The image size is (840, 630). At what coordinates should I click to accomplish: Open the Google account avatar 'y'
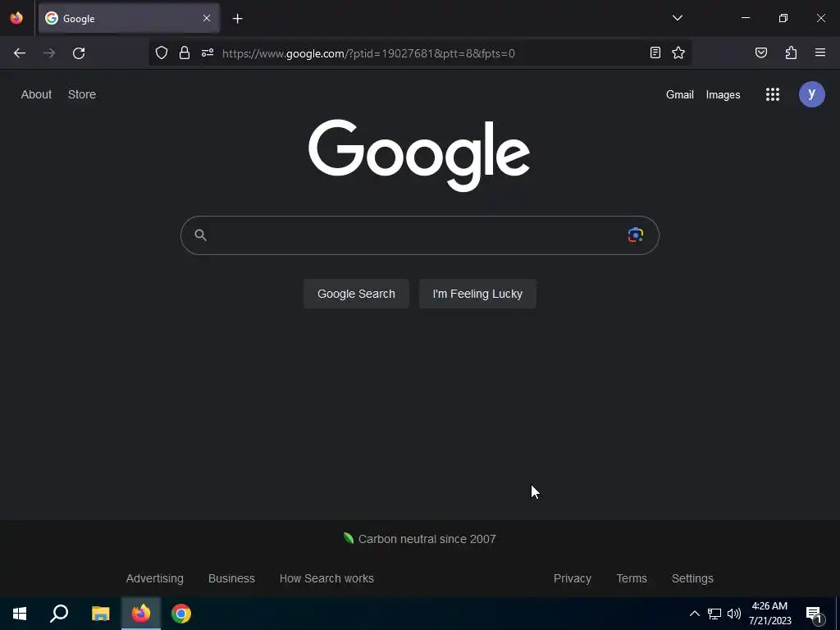click(x=811, y=94)
